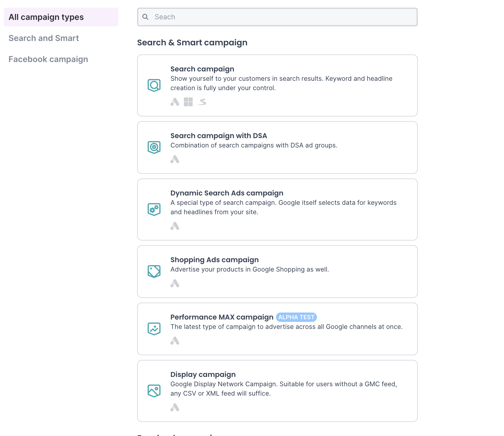Click the Microsoft logo under Search campaign

tap(188, 102)
